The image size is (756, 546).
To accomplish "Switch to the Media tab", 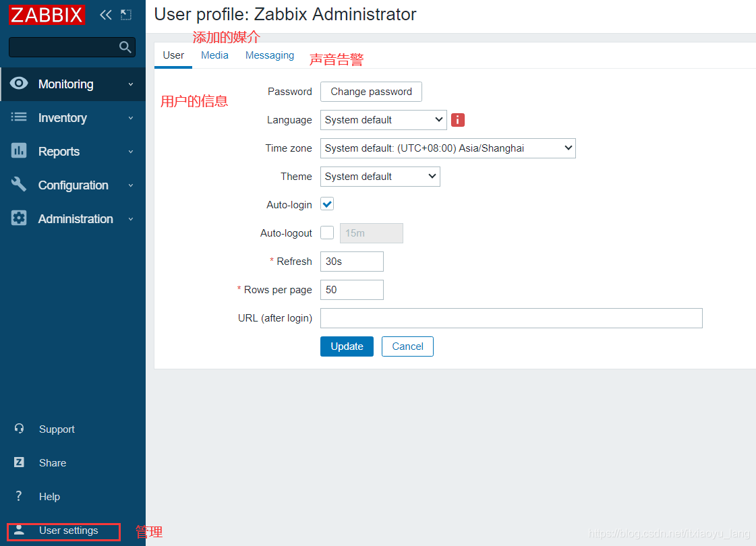I will tap(214, 55).
